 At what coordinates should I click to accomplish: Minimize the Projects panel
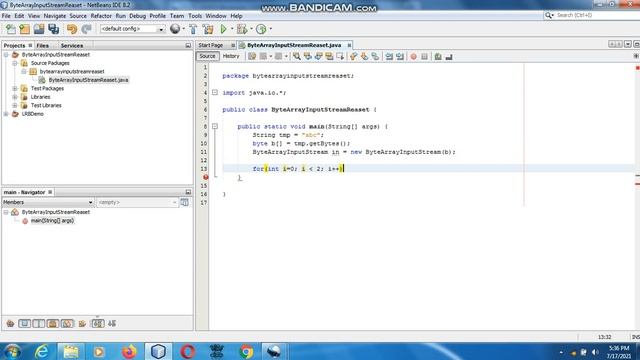click(188, 45)
